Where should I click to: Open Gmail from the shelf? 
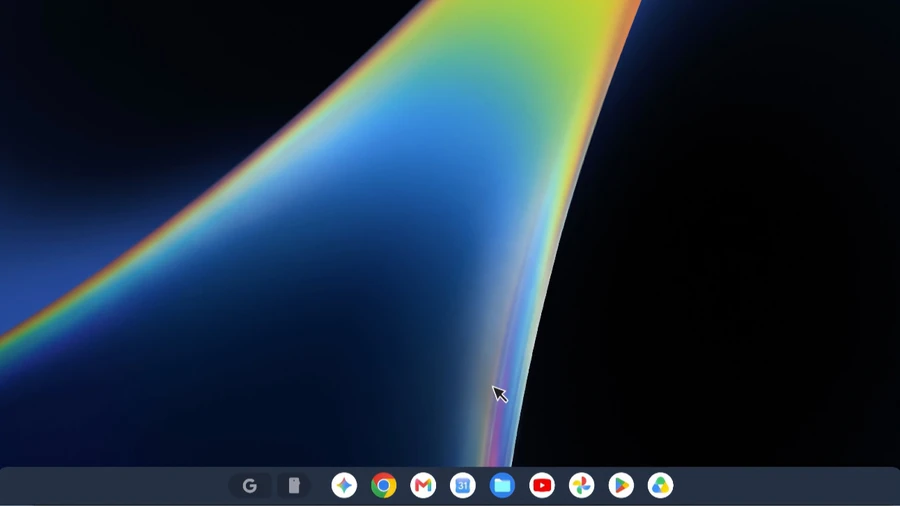[x=423, y=485]
